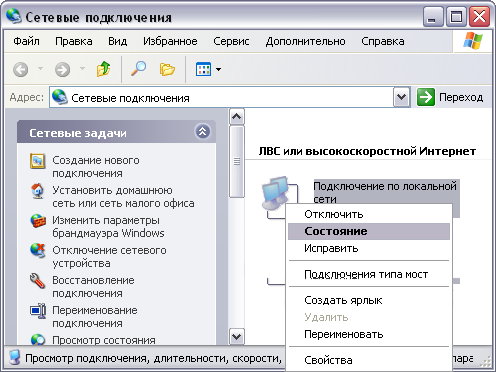
Task: Select Подключения типа мост menu entry
Action: 369,274
